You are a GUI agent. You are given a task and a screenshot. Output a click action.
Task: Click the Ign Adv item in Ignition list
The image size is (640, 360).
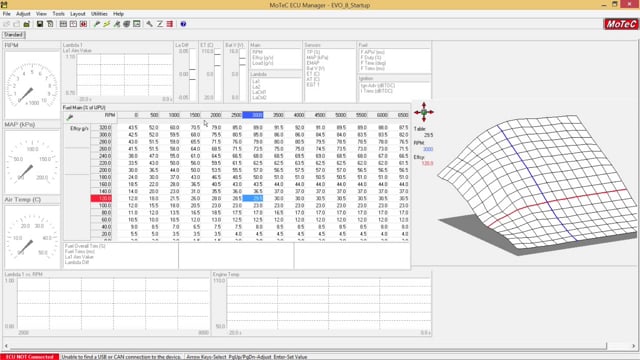378,86
